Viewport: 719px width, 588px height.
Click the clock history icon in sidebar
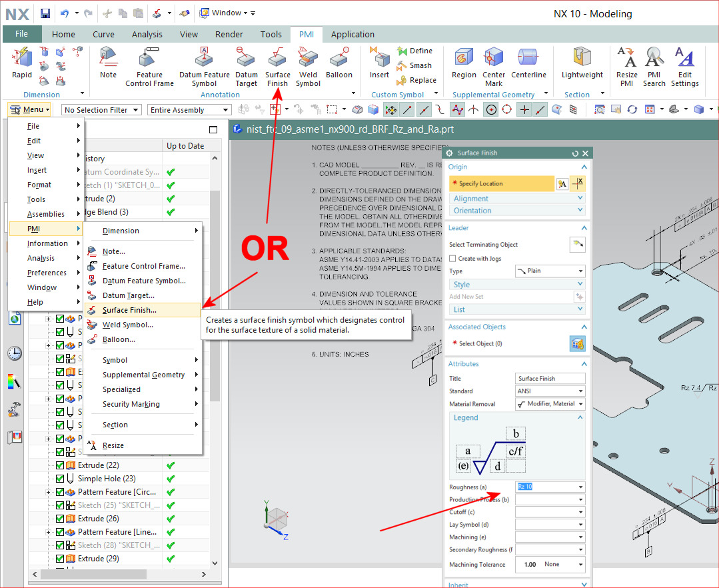[x=15, y=353]
